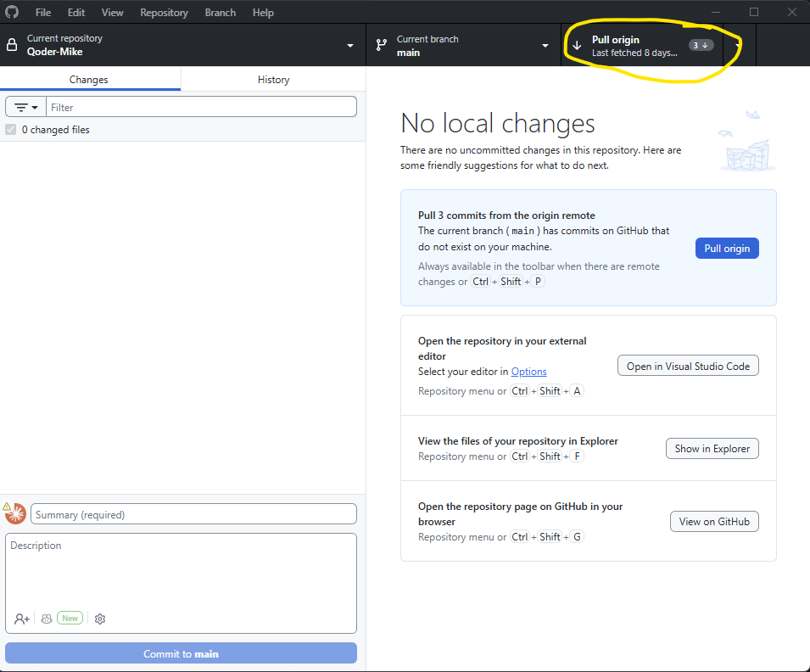This screenshot has height=672, width=810.
Task: Follow the Options link
Action: [x=528, y=371]
